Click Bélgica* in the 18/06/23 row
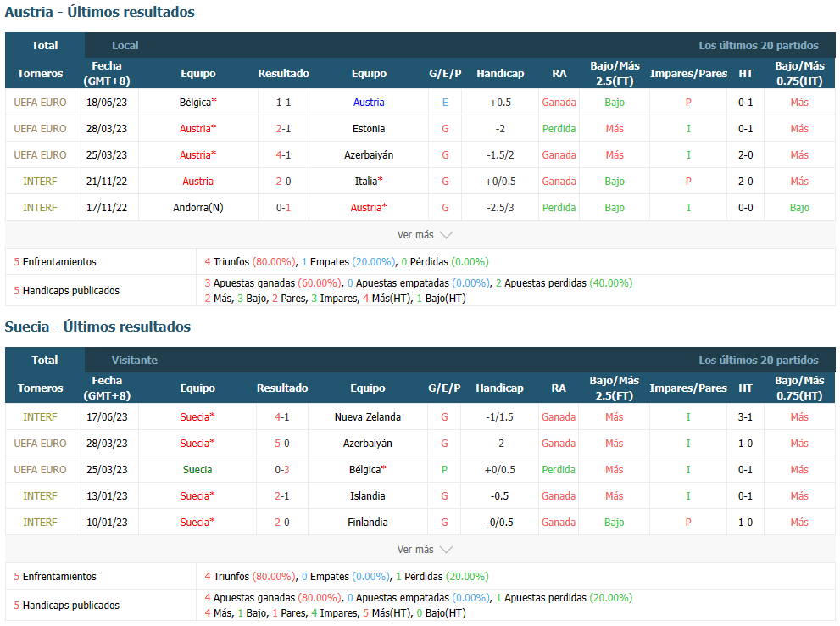The height and width of the screenshot is (626, 840). (197, 103)
